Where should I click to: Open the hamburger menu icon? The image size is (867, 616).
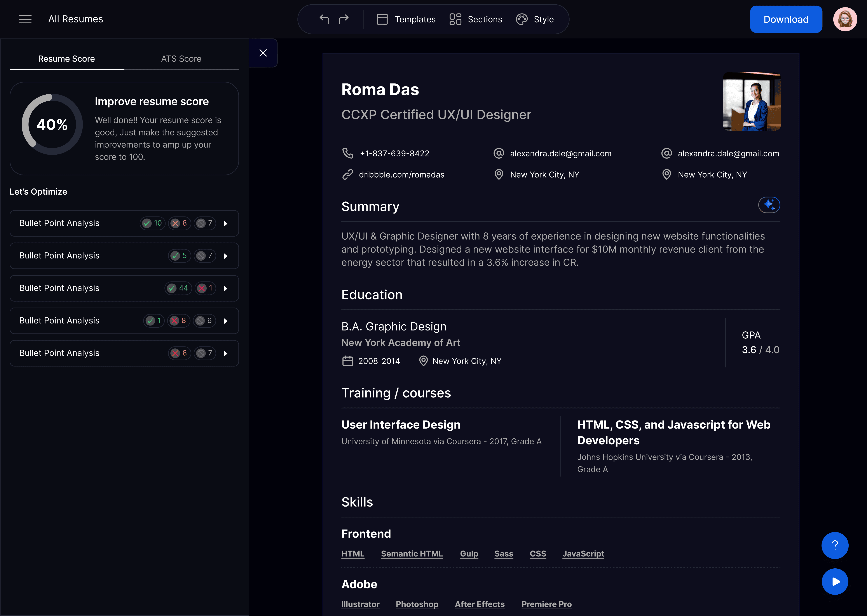point(25,19)
